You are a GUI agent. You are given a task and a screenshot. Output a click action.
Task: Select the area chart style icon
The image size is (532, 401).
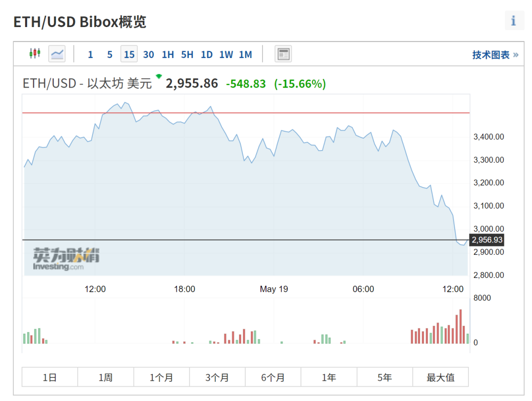57,54
